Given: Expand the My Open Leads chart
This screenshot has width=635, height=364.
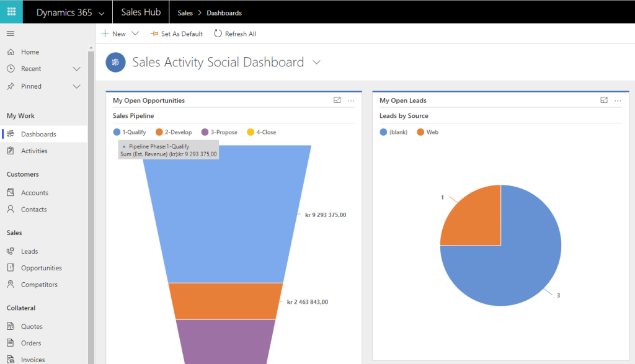Looking at the screenshot, I should [x=604, y=100].
